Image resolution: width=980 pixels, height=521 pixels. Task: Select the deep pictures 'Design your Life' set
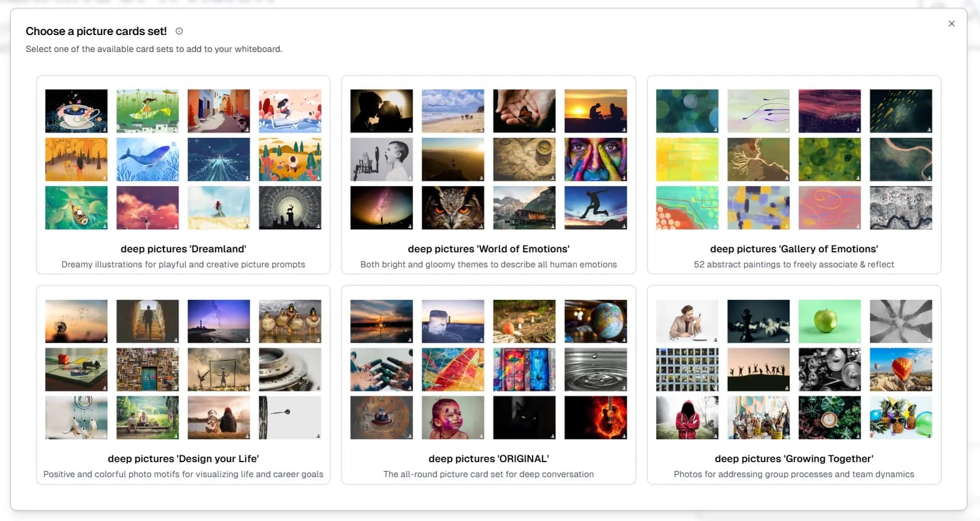183,458
